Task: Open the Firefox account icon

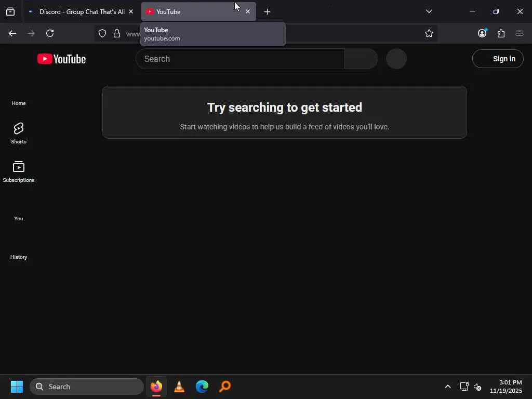Action: 482,33
